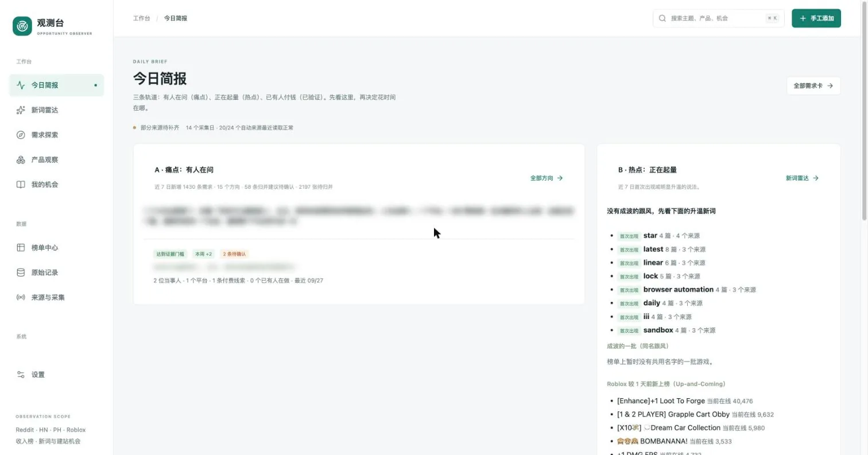Click the 观测台 logo icon
Image resolution: width=868 pixels, height=455 pixels.
point(22,26)
